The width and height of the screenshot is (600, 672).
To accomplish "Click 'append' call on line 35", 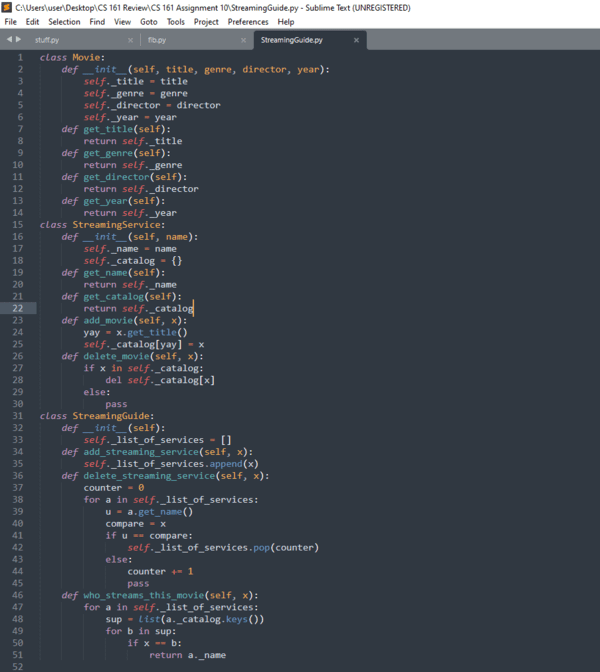I will click(x=226, y=464).
